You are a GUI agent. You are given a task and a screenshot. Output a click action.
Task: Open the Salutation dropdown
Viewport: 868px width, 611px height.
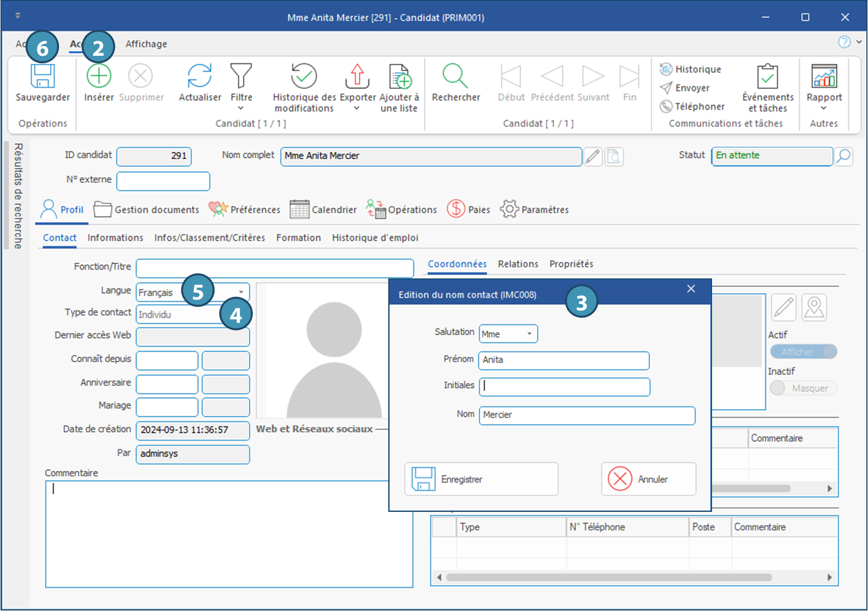529,334
